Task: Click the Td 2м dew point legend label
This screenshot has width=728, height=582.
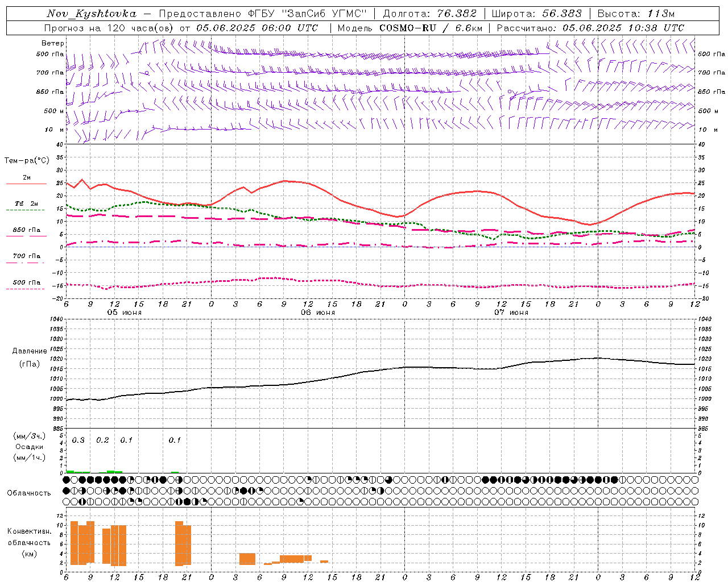Action: 27,203
